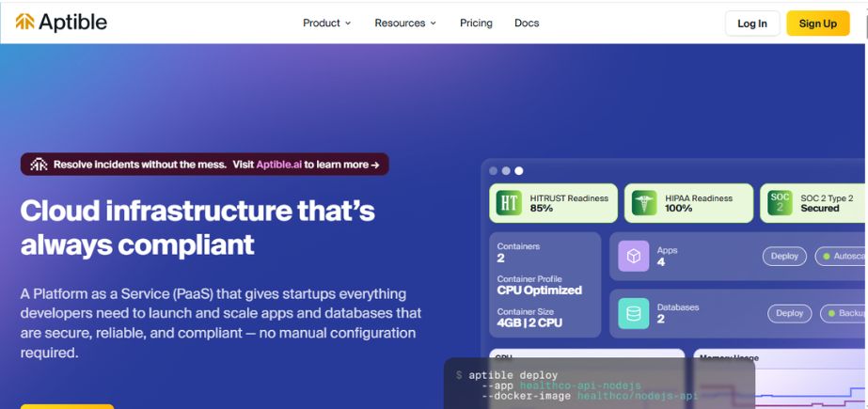Click the Log In button
868x409 pixels.
[x=752, y=24]
